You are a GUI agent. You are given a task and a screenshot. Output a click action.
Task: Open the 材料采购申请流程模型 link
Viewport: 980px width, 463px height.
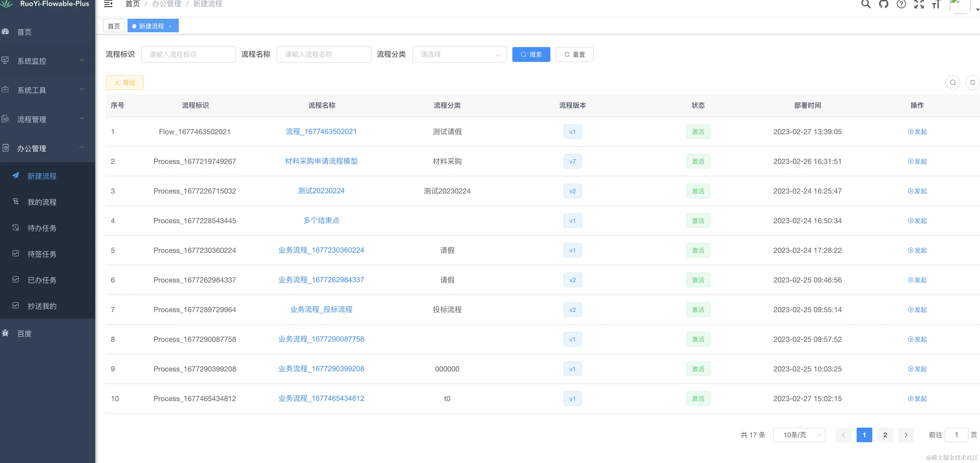coord(321,161)
